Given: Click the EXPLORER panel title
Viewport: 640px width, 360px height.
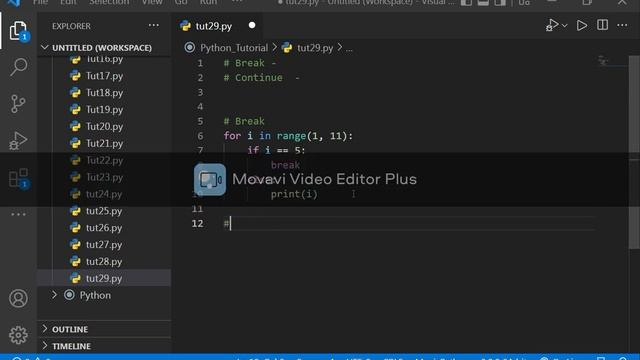Looking at the screenshot, I should 71,26.
